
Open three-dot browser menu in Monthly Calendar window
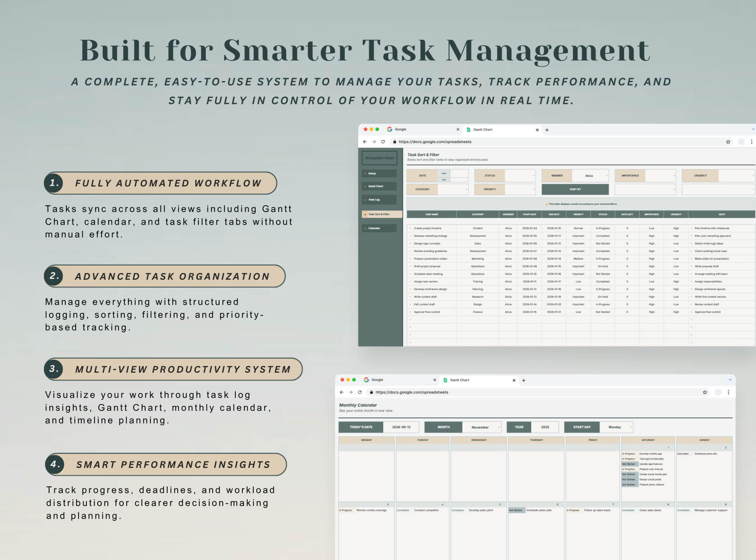pyautogui.click(x=728, y=392)
